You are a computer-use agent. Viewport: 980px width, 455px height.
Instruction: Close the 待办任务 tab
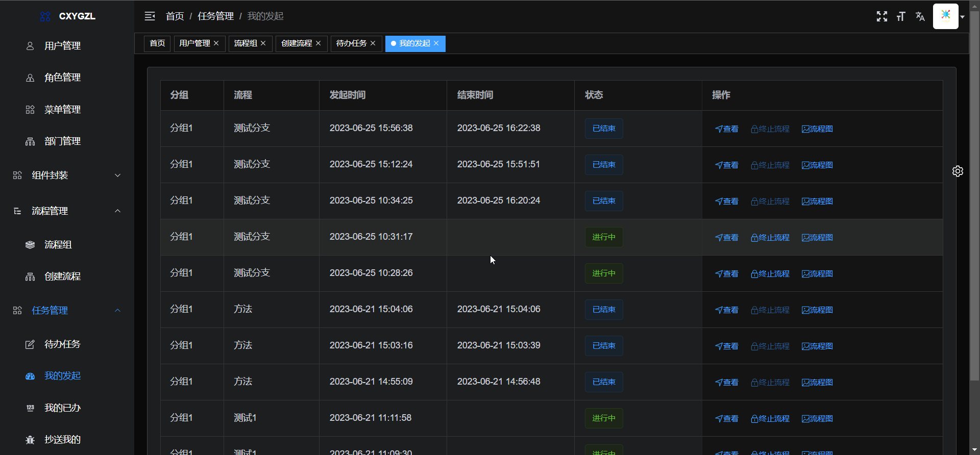tap(373, 43)
